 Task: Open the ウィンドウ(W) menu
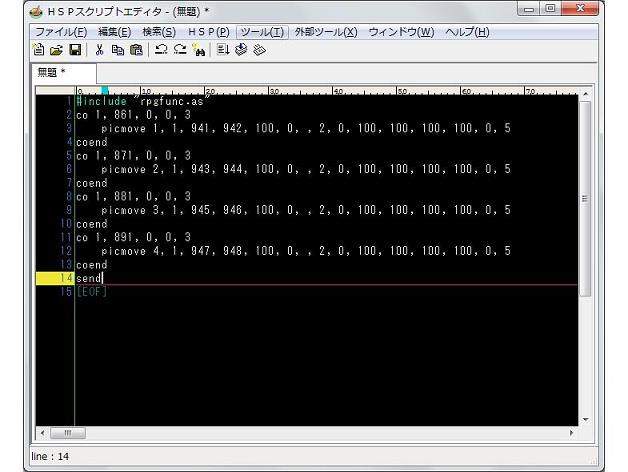coord(401,32)
